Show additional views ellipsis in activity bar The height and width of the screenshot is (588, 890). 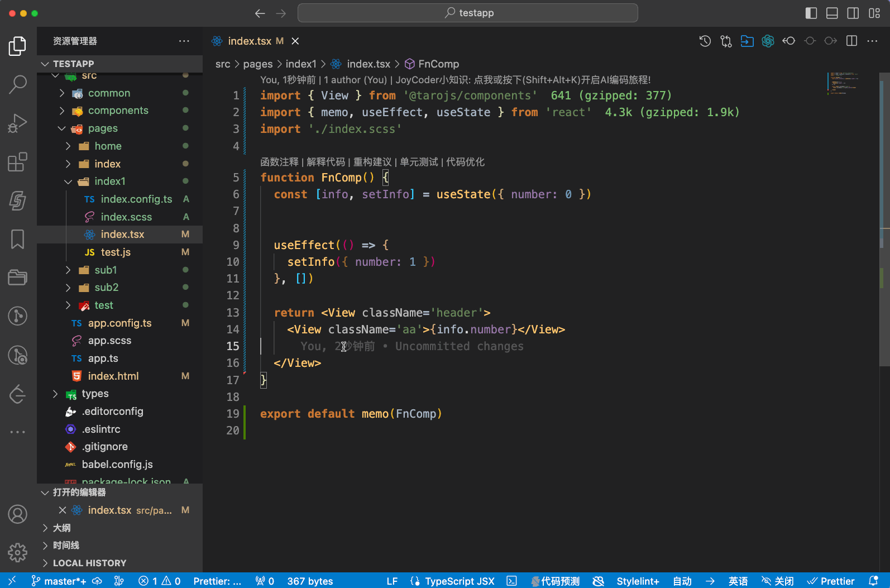[17, 432]
